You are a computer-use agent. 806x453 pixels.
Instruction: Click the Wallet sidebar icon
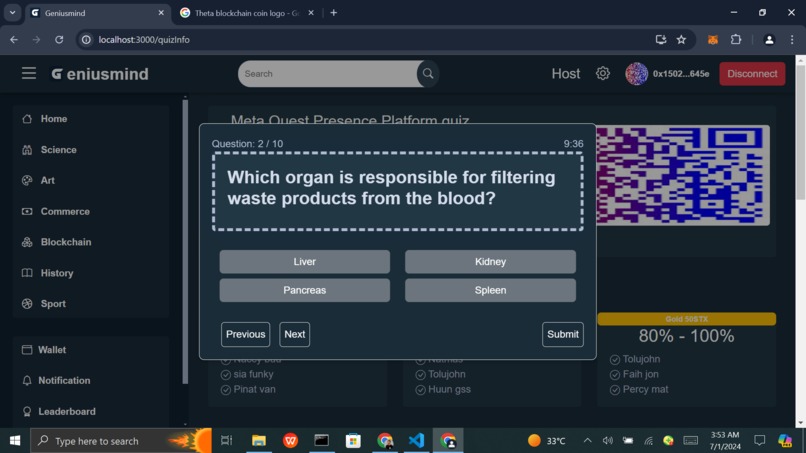click(x=27, y=350)
